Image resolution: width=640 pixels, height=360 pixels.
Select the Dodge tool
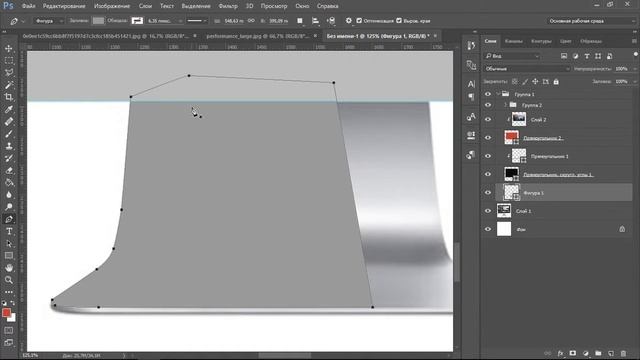9,207
